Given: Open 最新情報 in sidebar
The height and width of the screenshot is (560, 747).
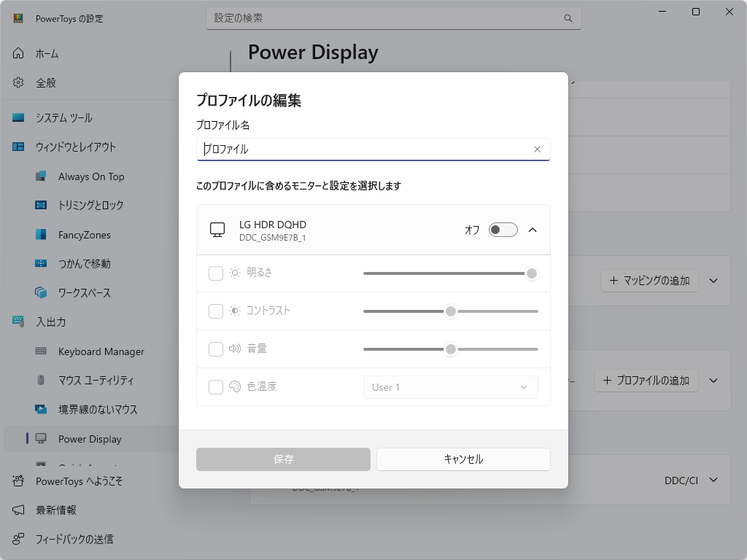Looking at the screenshot, I should (x=56, y=510).
